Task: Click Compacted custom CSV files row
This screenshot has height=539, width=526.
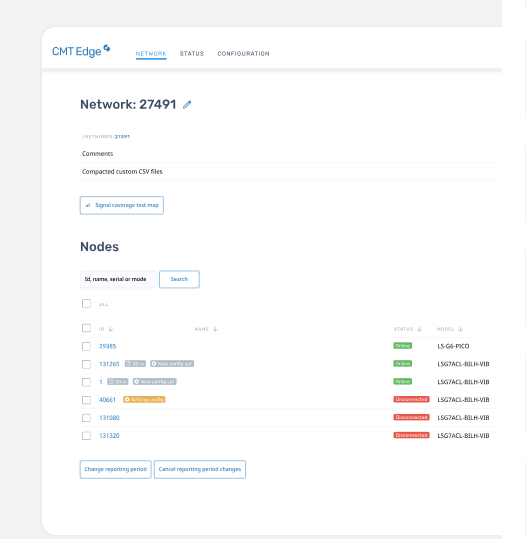Action: 291,172
